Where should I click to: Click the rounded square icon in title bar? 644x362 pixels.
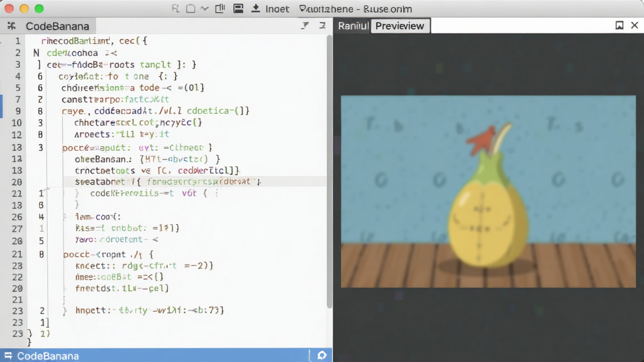pyautogui.click(x=191, y=9)
